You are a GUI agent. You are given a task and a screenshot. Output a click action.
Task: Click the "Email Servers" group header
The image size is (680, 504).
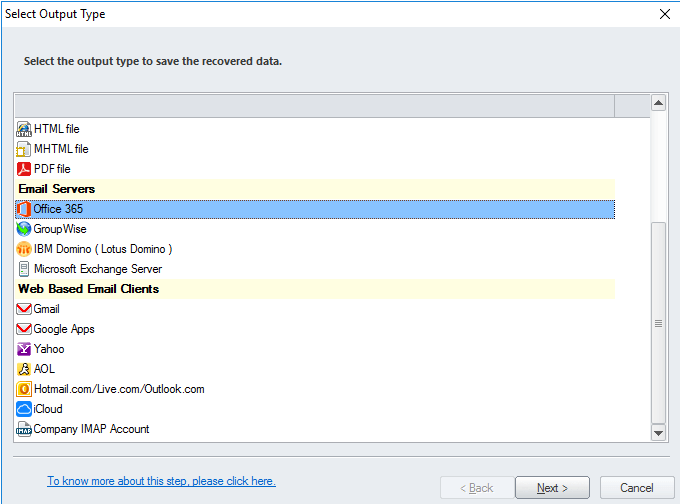tap(315, 189)
